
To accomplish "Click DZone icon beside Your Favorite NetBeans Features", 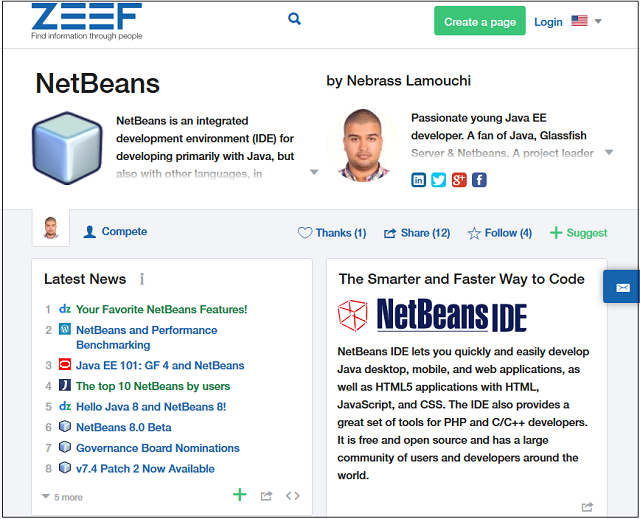I will [x=65, y=309].
